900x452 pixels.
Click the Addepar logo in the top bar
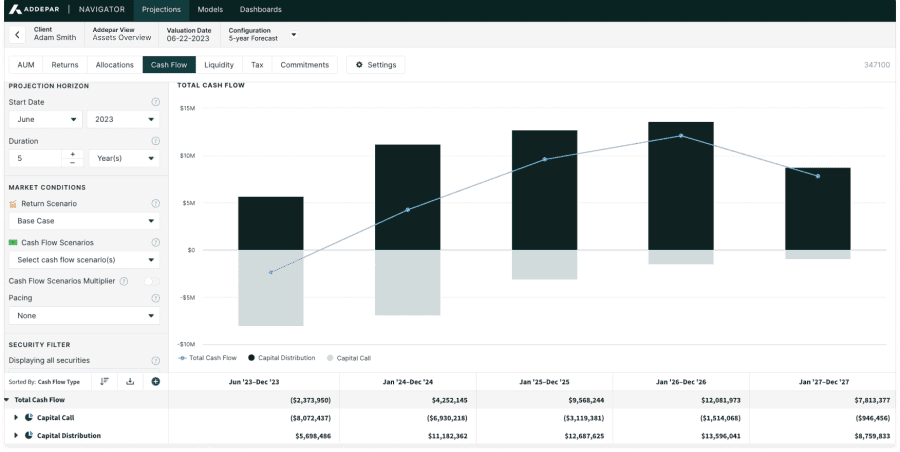click(39, 9)
